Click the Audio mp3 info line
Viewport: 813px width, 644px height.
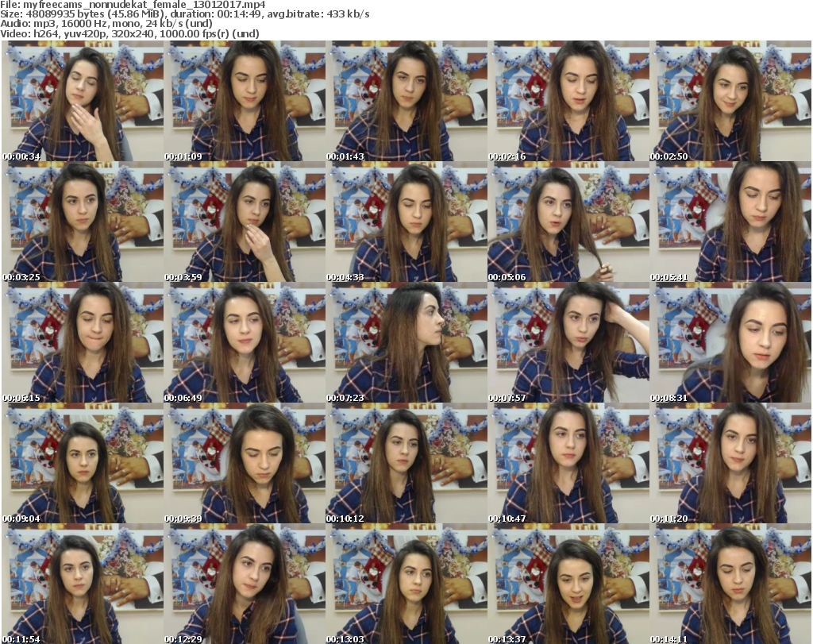tap(106, 24)
